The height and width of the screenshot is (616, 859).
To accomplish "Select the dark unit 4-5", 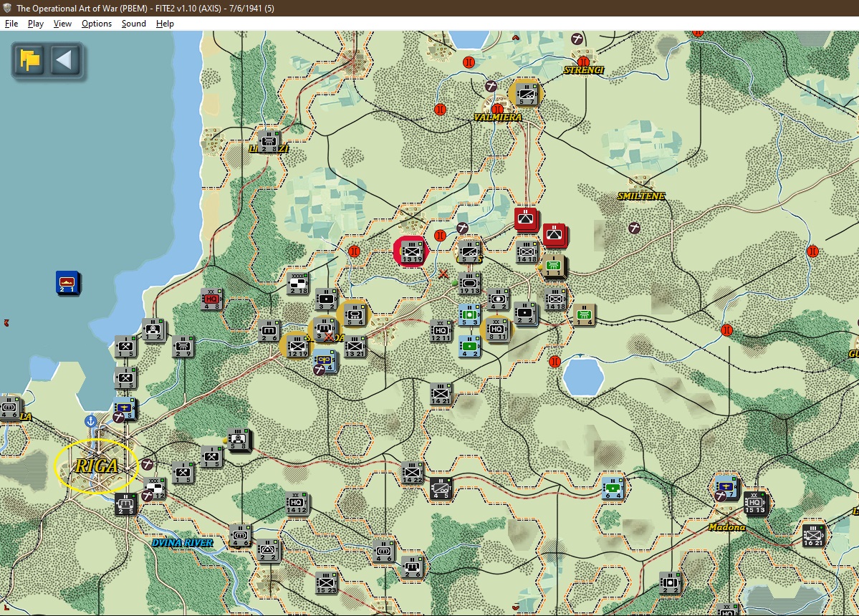I will (441, 489).
